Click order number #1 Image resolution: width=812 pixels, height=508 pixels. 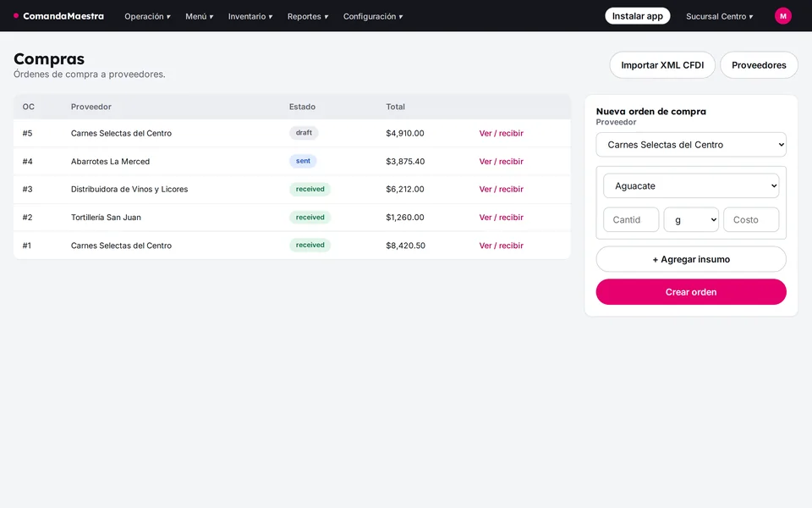point(27,246)
